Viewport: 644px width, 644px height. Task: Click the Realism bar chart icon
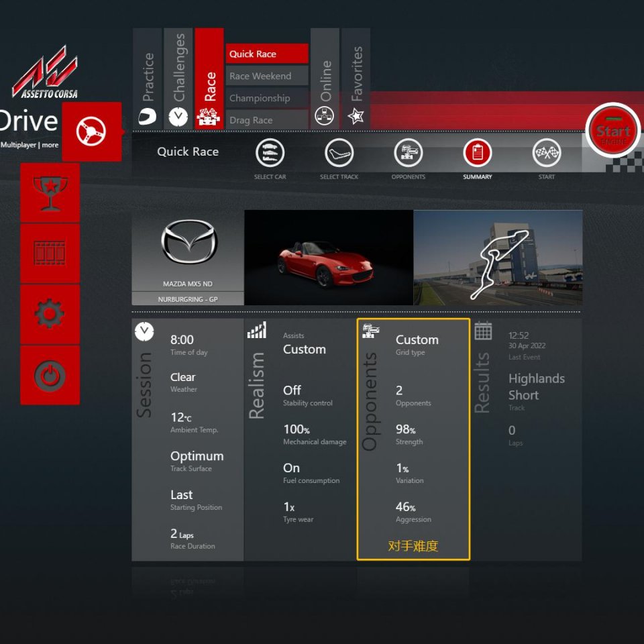point(257,330)
